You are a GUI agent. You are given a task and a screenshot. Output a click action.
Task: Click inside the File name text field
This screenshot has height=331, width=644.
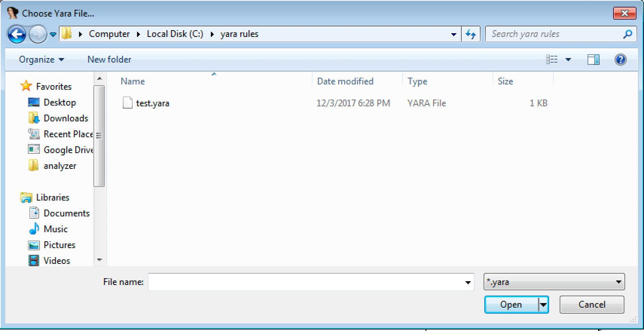[305, 282]
